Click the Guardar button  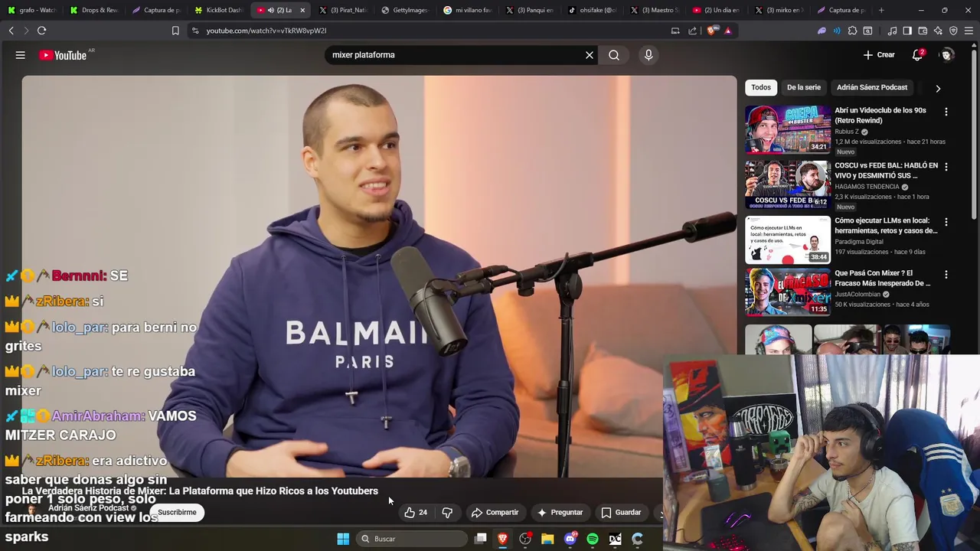[621, 513]
